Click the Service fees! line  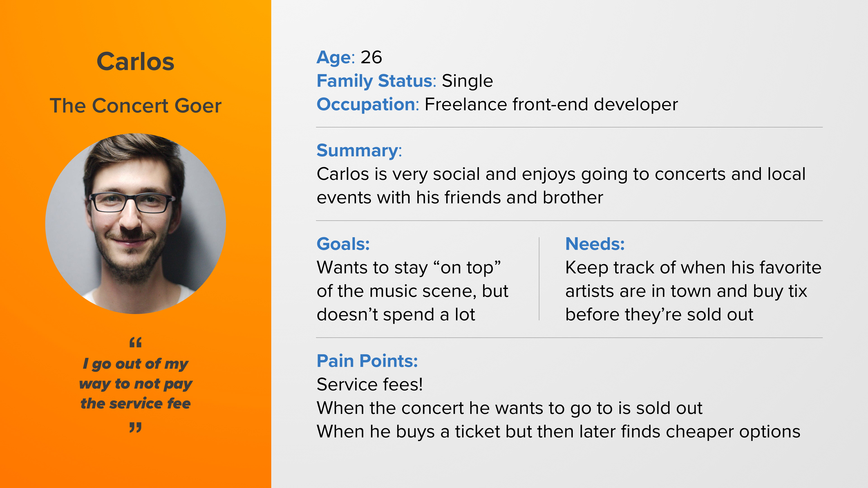(370, 384)
